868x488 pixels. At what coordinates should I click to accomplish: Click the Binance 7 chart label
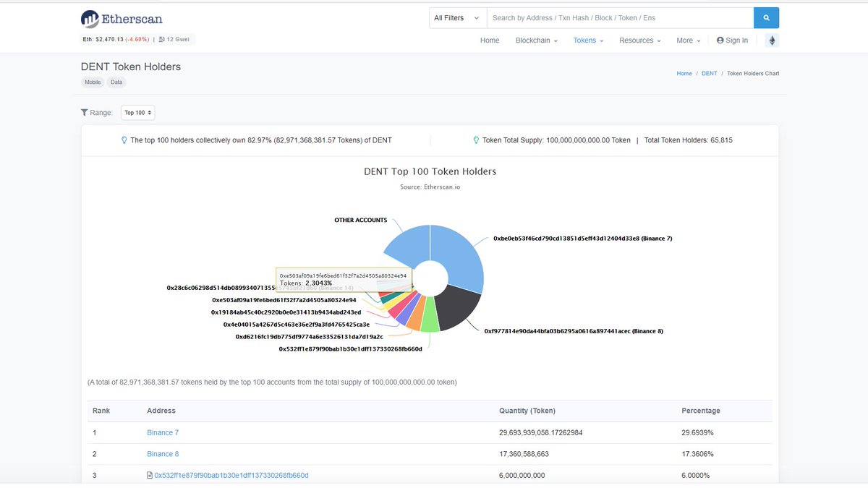pyautogui.click(x=583, y=238)
